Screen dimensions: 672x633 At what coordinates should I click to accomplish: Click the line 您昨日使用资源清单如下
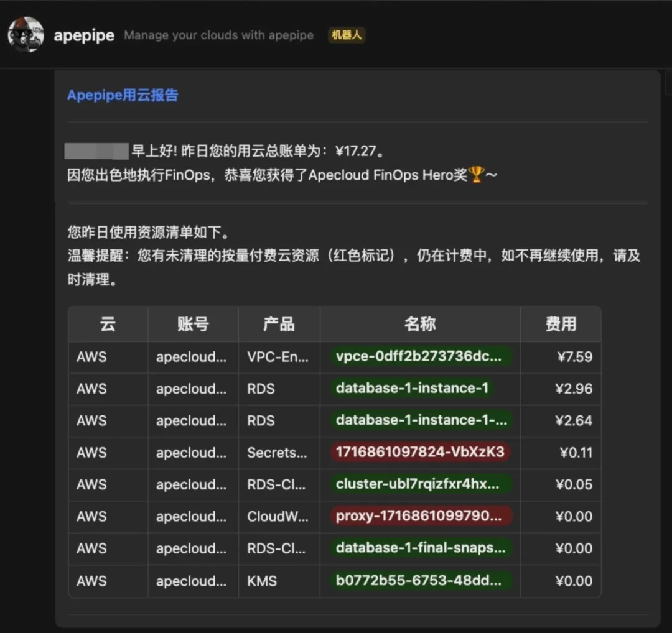[x=148, y=232]
